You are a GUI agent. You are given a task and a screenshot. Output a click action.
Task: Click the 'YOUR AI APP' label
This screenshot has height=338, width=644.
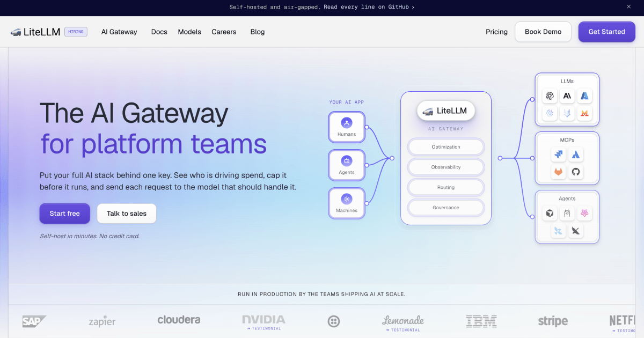click(346, 102)
